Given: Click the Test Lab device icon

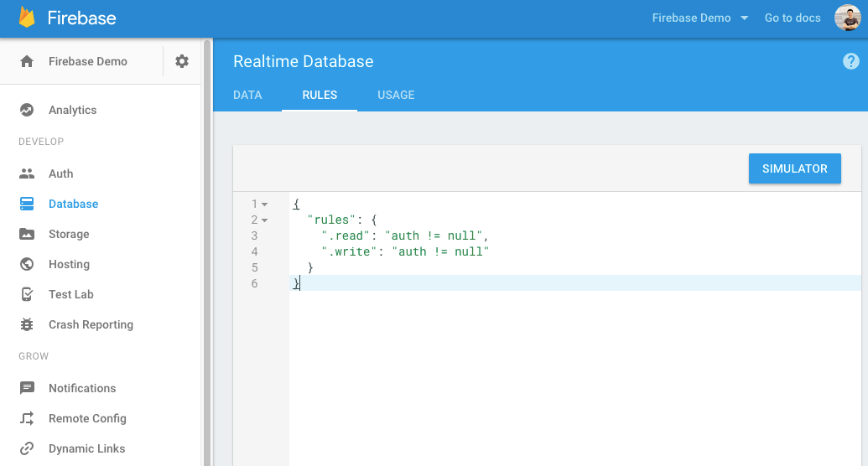Looking at the screenshot, I should 27,294.
